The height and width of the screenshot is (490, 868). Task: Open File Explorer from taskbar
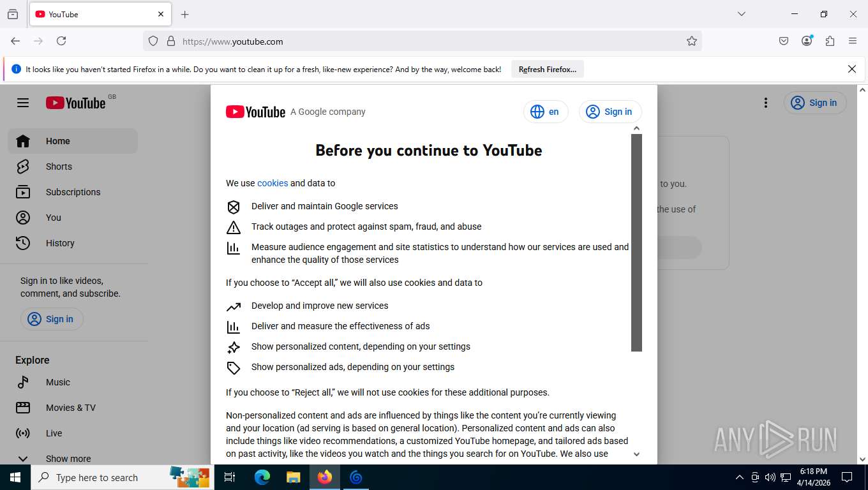294,477
